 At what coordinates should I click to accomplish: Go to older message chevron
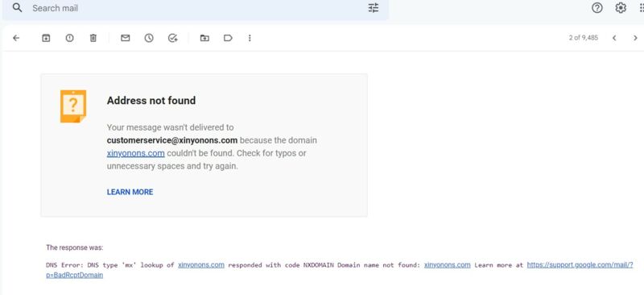coord(635,38)
